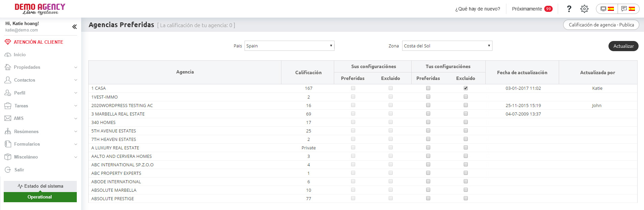
Task: Click the Estado del sistema label
Action: [x=44, y=186]
